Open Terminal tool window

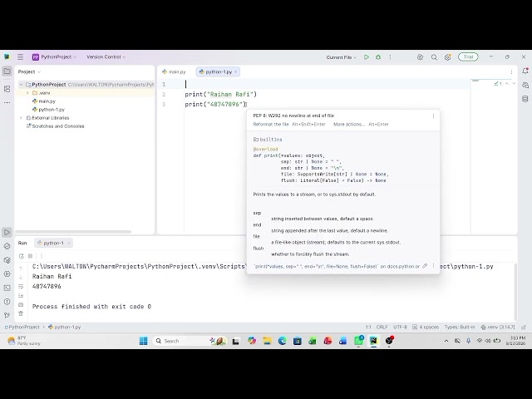pyautogui.click(x=7, y=288)
